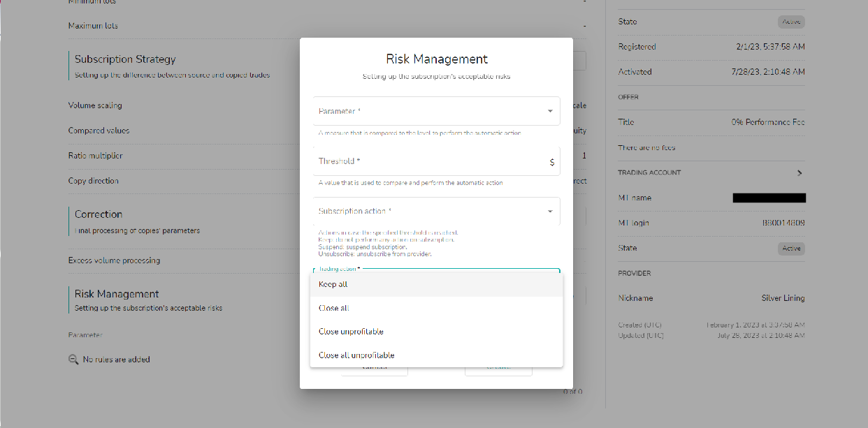Open the Parameter dropdown
The image size is (868, 428).
tap(436, 111)
